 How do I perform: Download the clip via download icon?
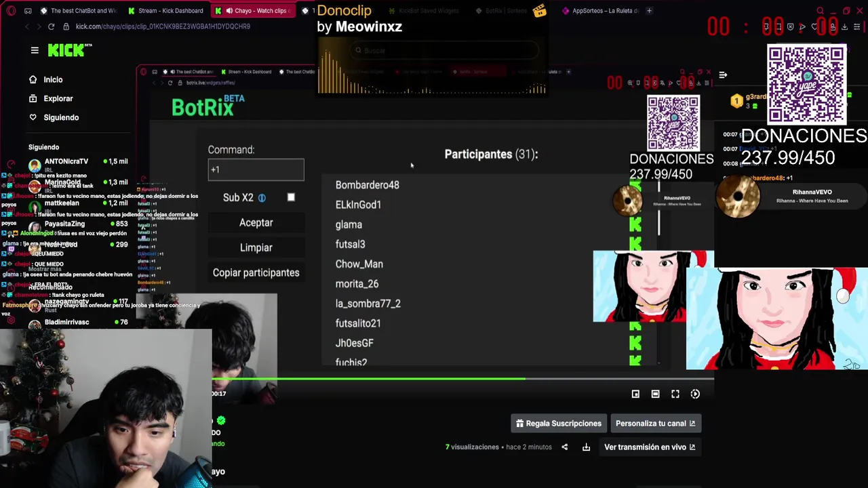pos(586,447)
